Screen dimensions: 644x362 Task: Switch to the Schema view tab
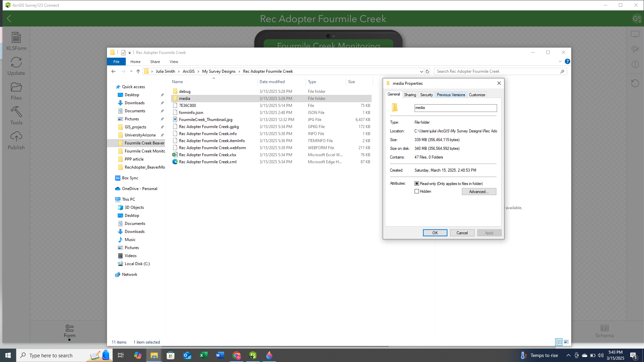pos(604,331)
